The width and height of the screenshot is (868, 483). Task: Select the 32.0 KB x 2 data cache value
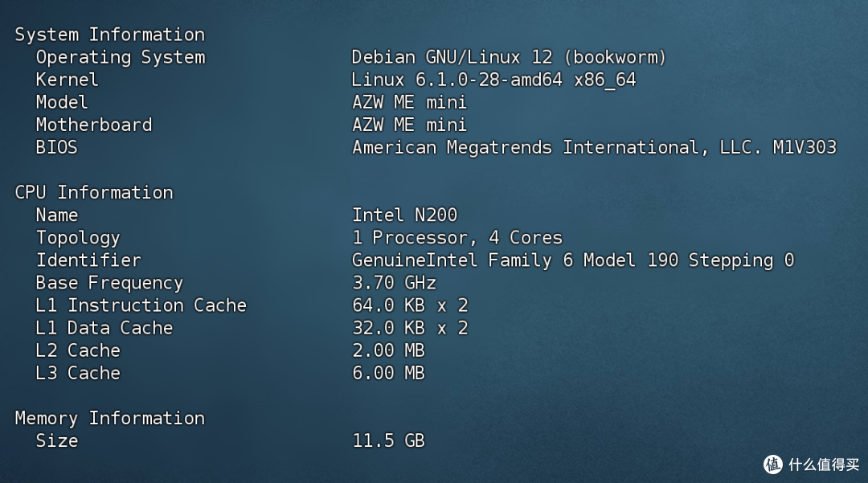point(410,328)
